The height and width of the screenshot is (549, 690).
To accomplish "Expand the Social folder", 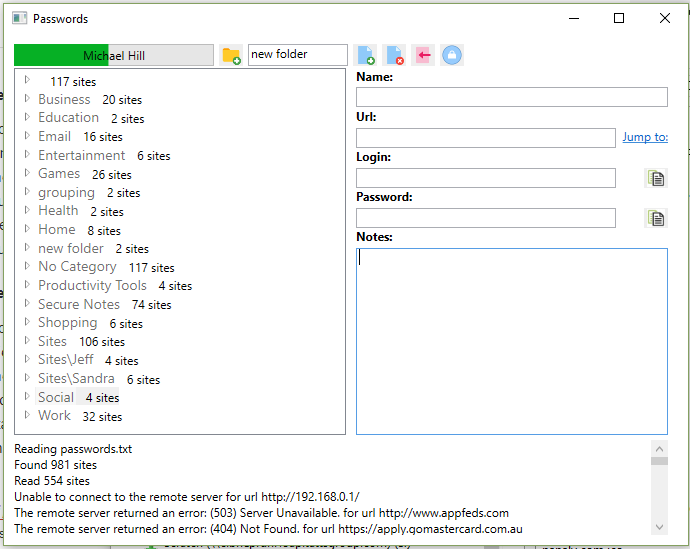I will pos(27,396).
